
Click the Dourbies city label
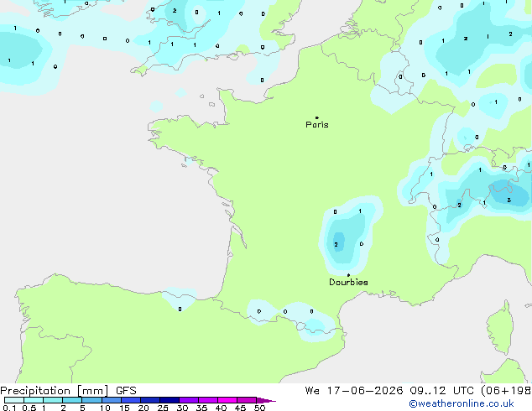[x=348, y=282]
